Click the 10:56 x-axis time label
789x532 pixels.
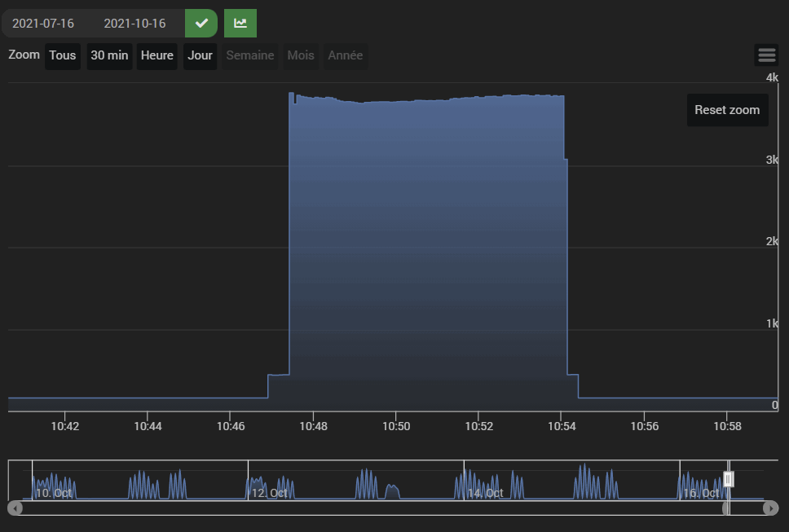644,426
